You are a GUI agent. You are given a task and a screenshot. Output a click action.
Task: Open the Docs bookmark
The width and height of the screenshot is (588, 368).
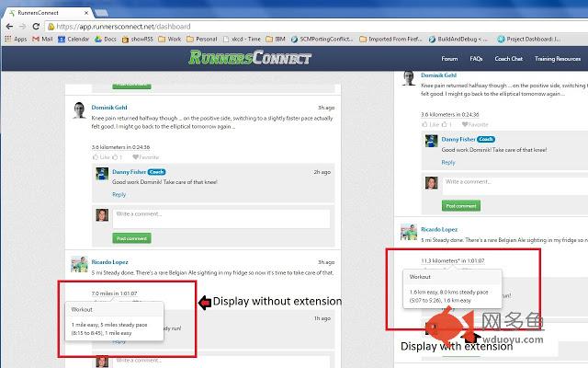click(106, 39)
